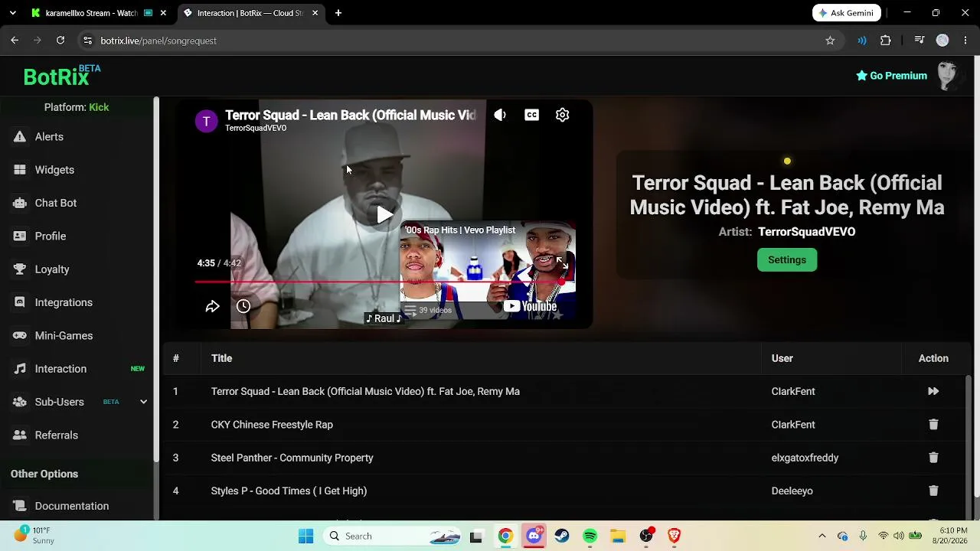Open the Alerts bell icon in sidebar
This screenshot has width=980, height=551.
click(x=20, y=137)
